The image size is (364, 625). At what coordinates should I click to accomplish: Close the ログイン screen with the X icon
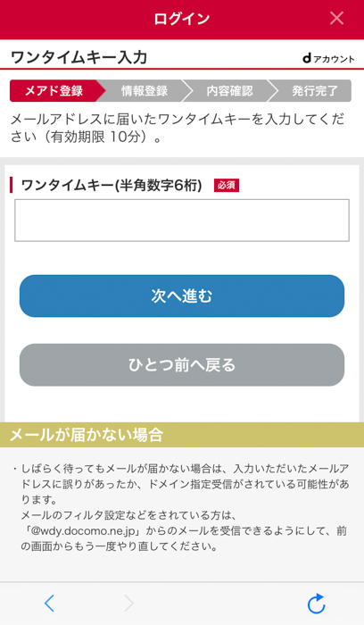pyautogui.click(x=336, y=19)
